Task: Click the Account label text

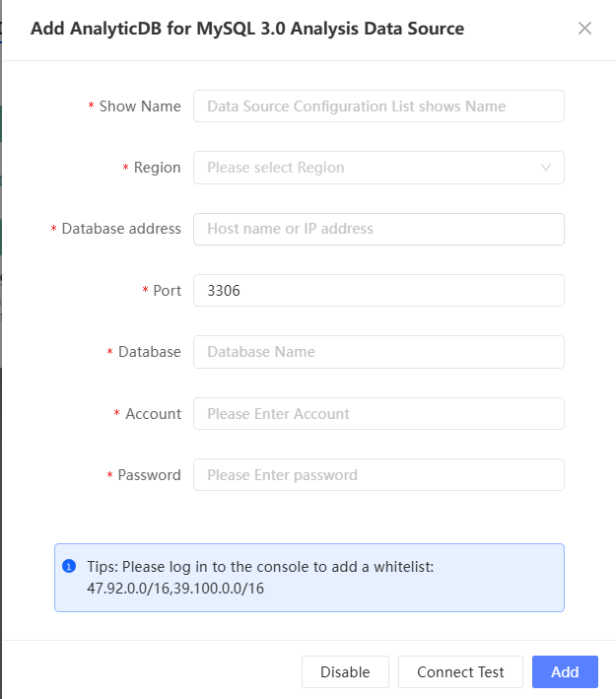Action: [153, 414]
